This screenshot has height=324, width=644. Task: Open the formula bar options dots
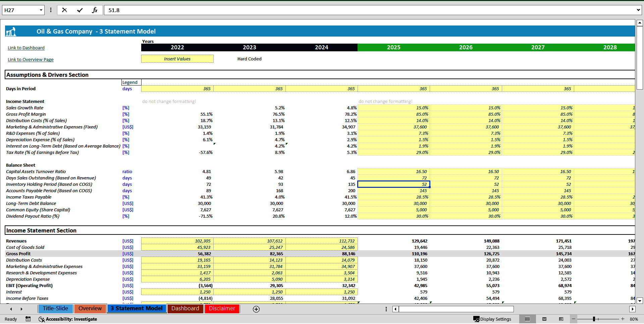[x=51, y=10]
